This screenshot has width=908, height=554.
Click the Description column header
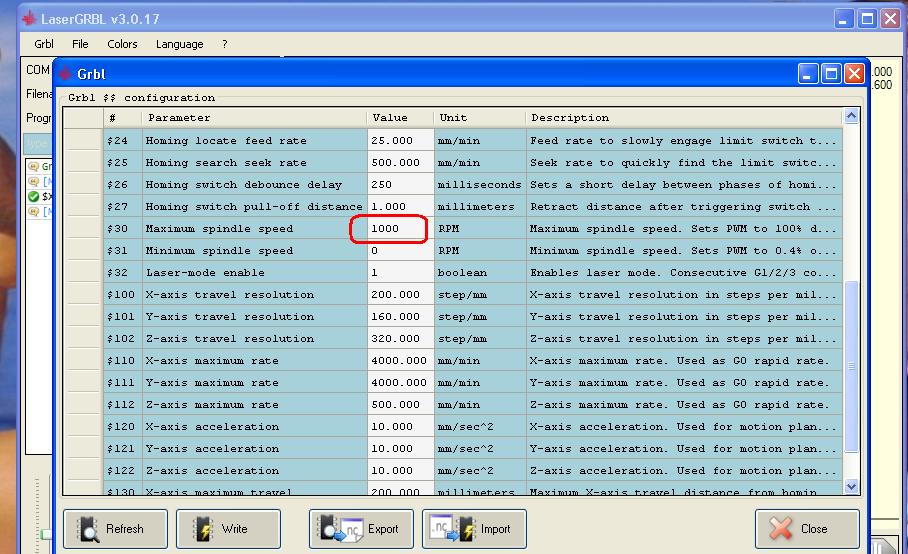click(x=683, y=118)
